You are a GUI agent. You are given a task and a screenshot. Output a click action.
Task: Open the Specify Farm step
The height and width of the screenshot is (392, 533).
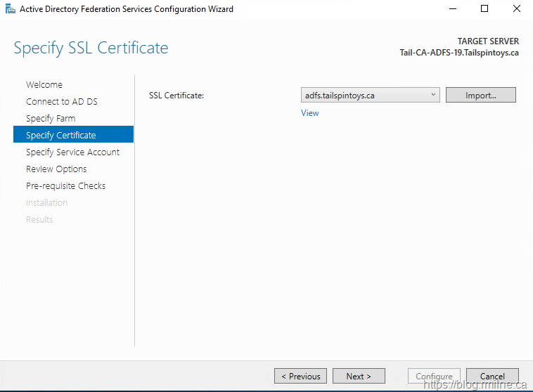pos(51,118)
